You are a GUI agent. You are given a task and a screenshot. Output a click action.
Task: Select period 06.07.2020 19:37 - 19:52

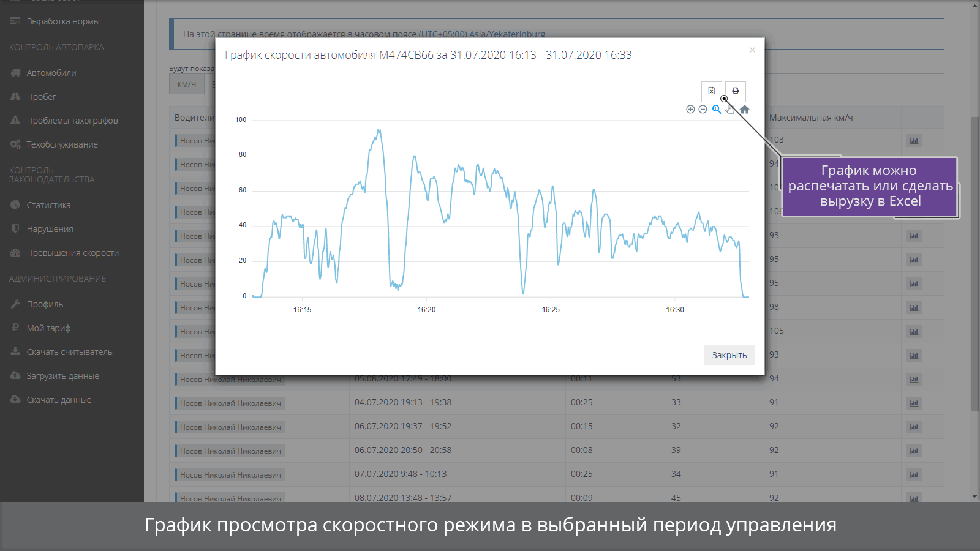[x=403, y=426]
